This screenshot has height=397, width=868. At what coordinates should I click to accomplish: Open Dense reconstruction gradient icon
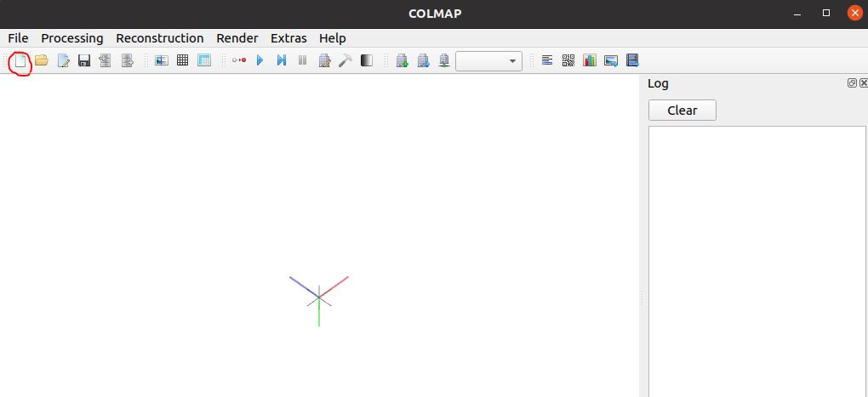(367, 61)
